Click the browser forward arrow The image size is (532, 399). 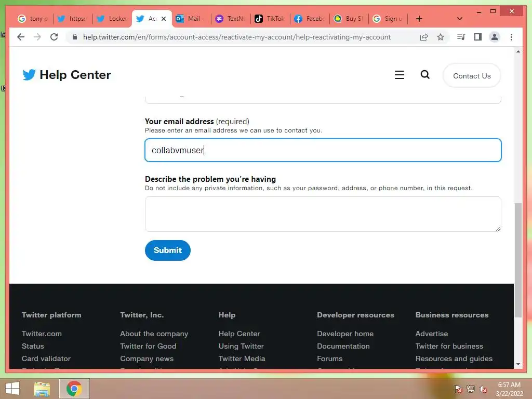pyautogui.click(x=37, y=37)
